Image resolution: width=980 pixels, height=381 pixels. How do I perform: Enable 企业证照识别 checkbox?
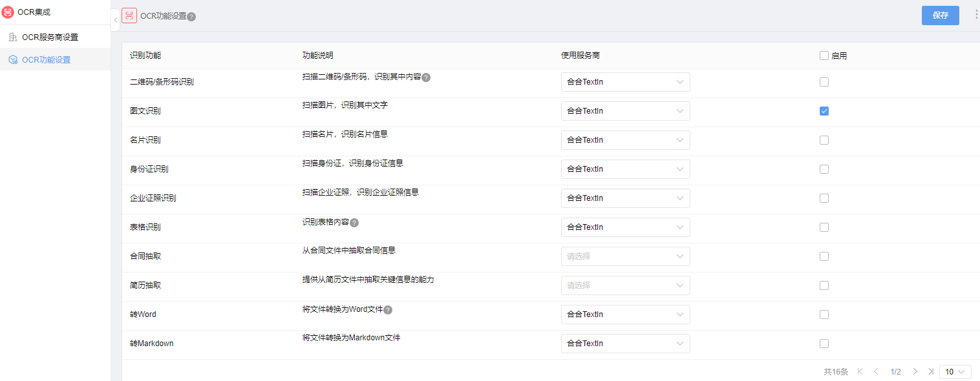(x=824, y=198)
